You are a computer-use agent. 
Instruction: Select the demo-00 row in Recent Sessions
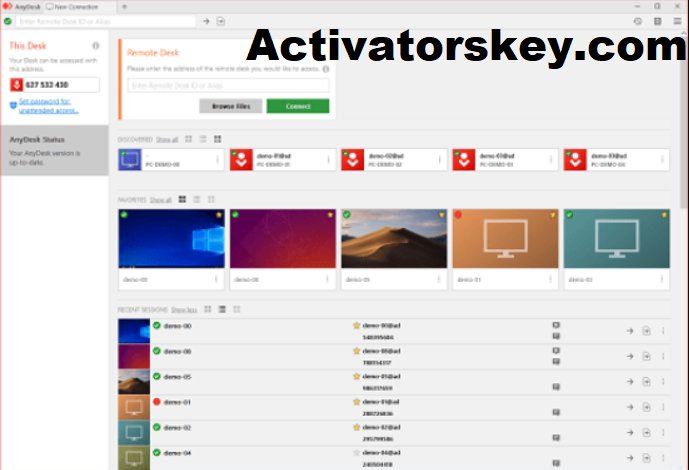[x=394, y=331]
